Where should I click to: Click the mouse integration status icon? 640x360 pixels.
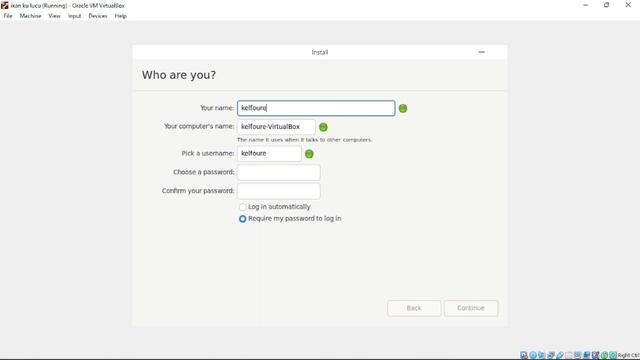coord(604,355)
